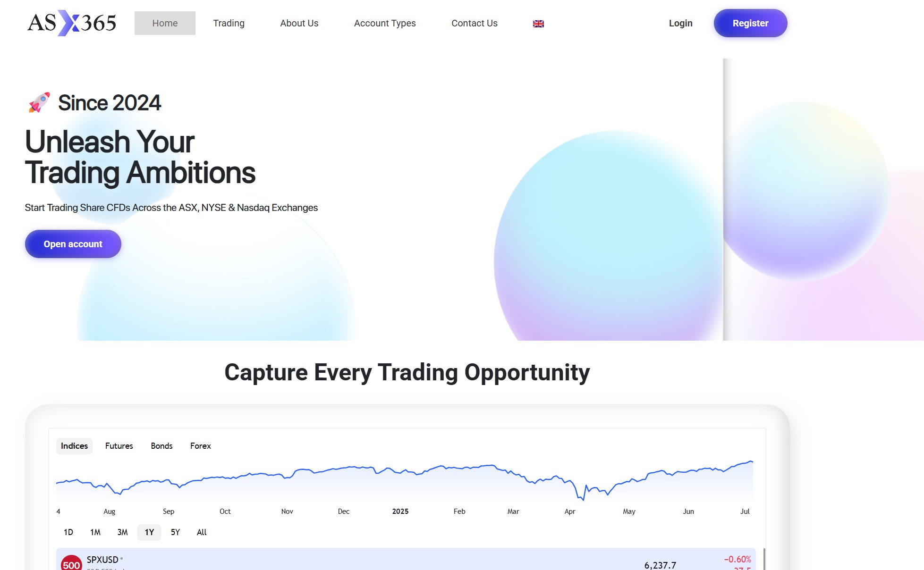Show the Forex tab
The width and height of the screenshot is (924, 570).
[x=200, y=446]
